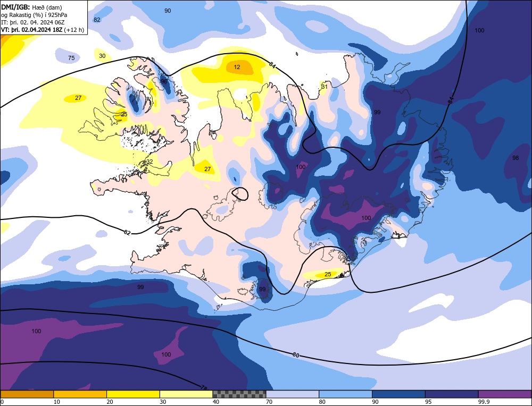The width and height of the screenshot is (532, 406).
Task: Click the '96' value in the Westfjords
Action: (164, 81)
